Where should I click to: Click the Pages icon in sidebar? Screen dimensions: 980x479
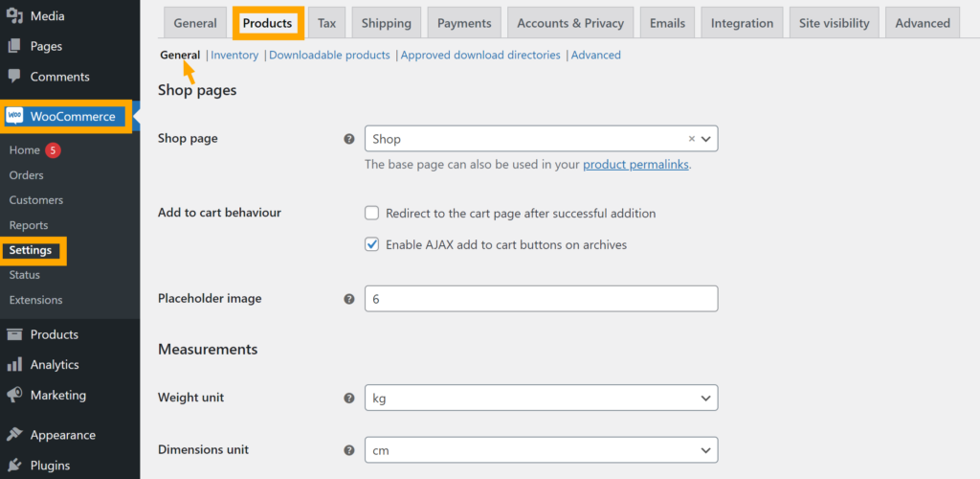14,46
